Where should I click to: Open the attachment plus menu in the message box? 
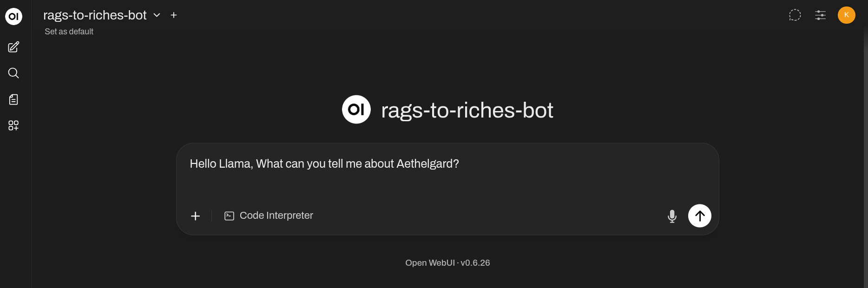pyautogui.click(x=196, y=216)
